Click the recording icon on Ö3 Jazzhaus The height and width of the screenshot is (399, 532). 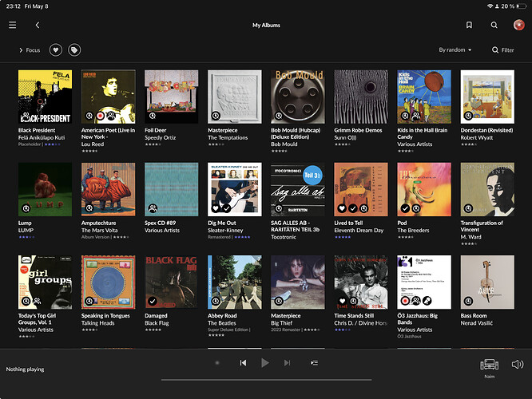tap(405, 301)
